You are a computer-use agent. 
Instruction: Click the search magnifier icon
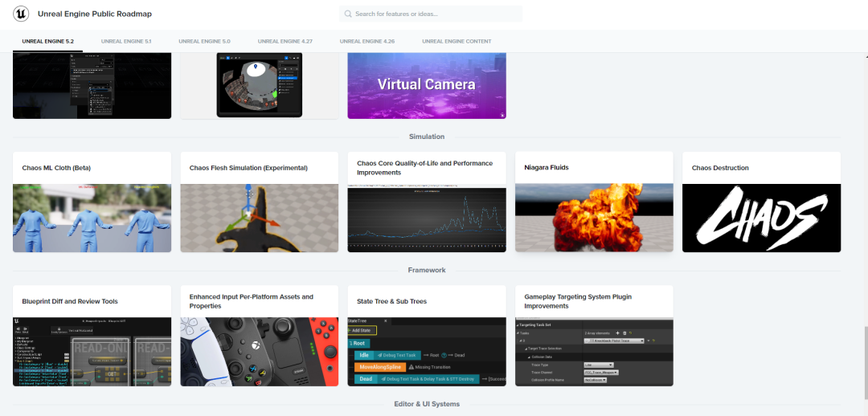(x=348, y=14)
